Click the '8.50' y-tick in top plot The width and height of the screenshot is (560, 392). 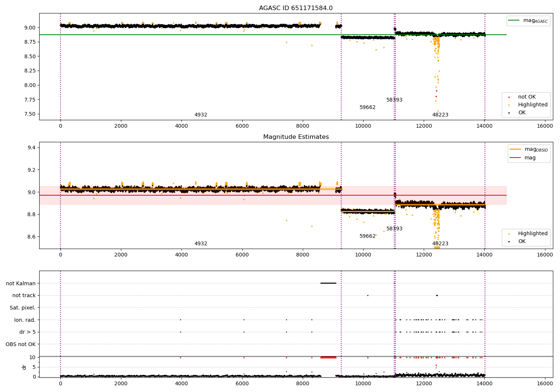[31, 56]
